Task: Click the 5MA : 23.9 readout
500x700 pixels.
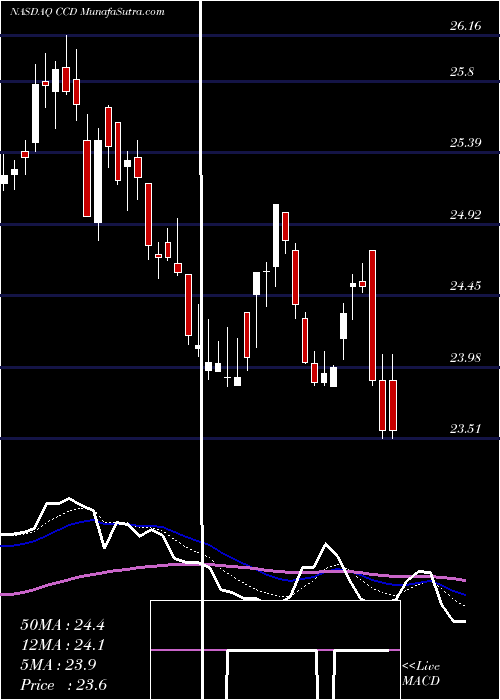Action: tap(58, 664)
